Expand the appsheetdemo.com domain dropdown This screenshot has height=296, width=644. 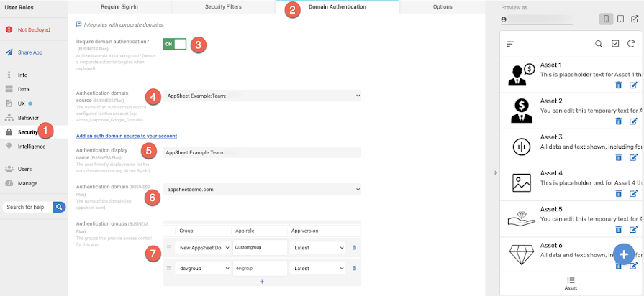click(x=262, y=190)
